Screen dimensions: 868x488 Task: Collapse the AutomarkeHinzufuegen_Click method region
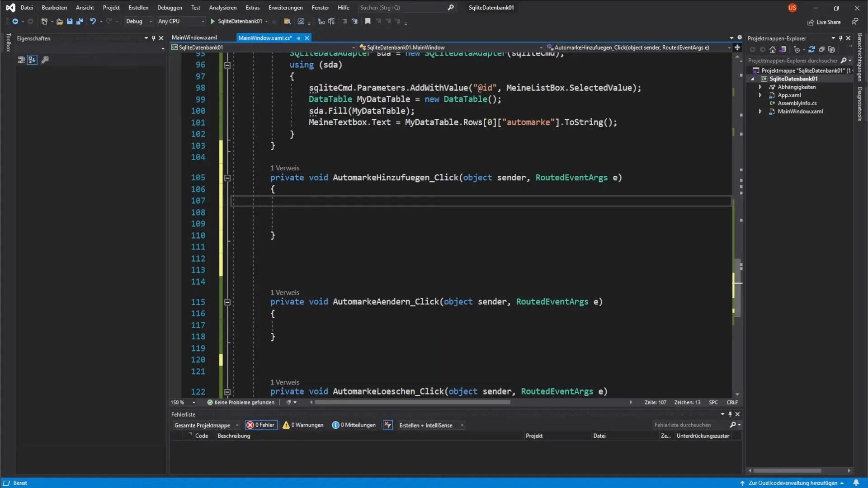click(227, 178)
